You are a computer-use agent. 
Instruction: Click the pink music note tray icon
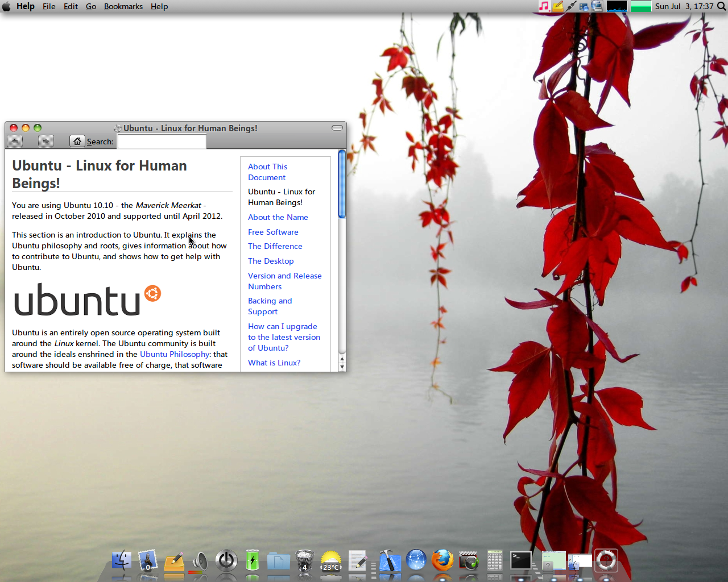(x=544, y=6)
